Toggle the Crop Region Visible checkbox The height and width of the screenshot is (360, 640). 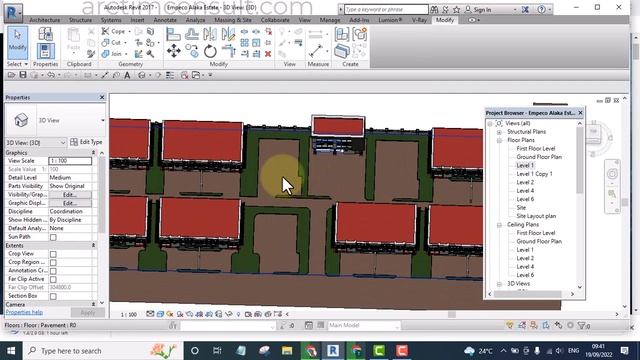(x=53, y=262)
